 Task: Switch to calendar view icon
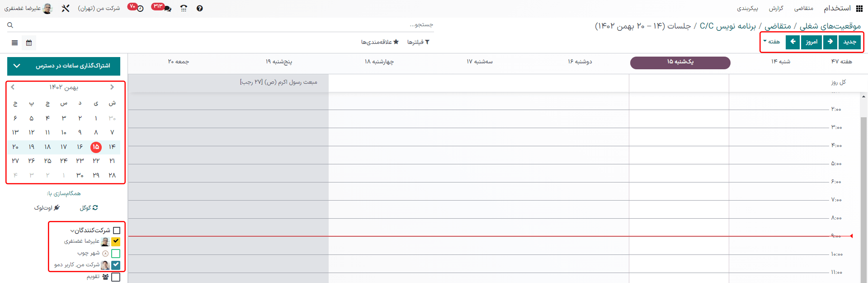29,43
